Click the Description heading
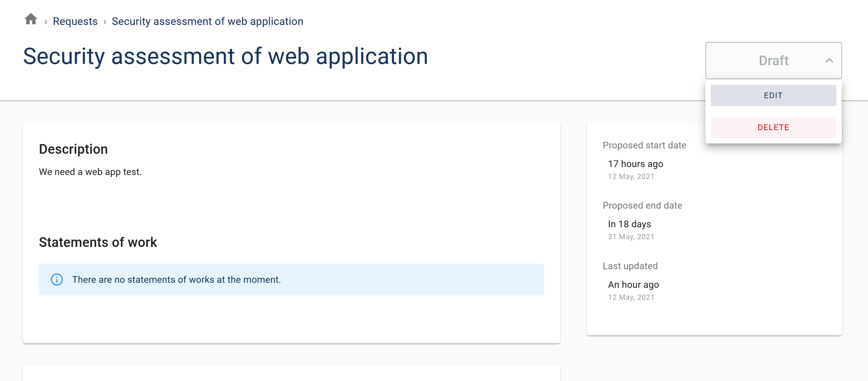The image size is (868, 381). [x=73, y=149]
